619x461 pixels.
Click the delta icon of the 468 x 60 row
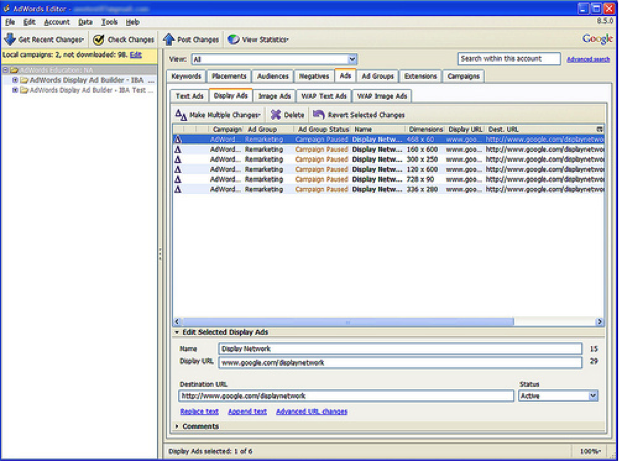178,139
